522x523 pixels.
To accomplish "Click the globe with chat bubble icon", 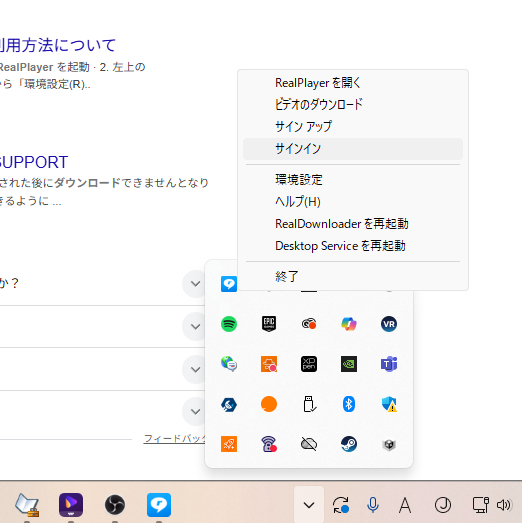I will click(229, 364).
